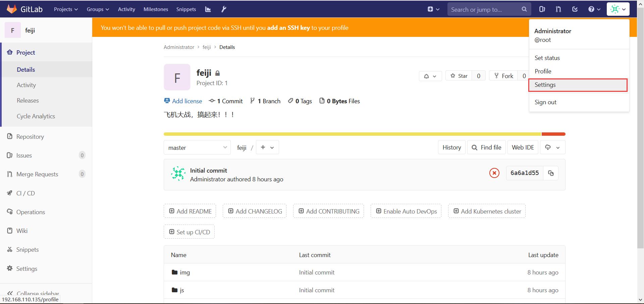Click the Find file button
This screenshot has width=644, height=304.
tap(486, 147)
